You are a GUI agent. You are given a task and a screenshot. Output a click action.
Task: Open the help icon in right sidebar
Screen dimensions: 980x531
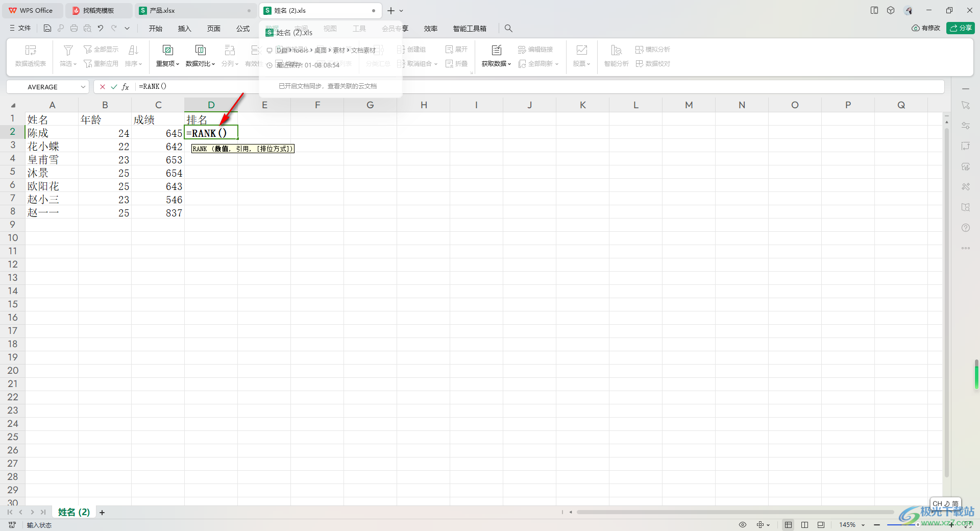[966, 228]
